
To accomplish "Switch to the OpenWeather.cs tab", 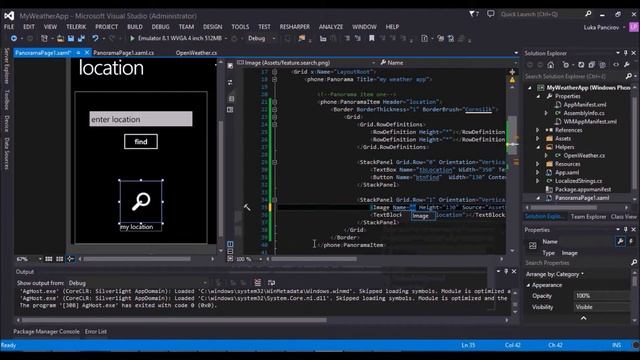I will [x=196, y=53].
